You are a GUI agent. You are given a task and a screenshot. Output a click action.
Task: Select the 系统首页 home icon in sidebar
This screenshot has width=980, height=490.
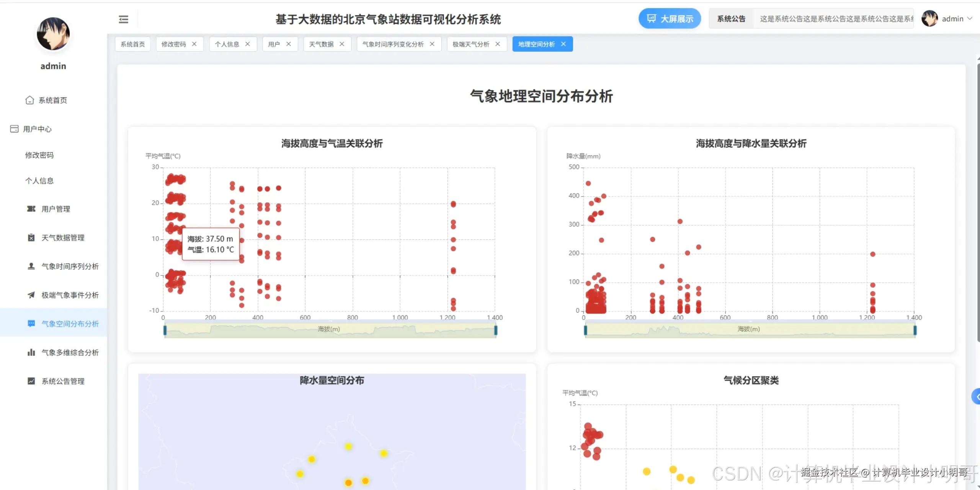[x=30, y=100]
